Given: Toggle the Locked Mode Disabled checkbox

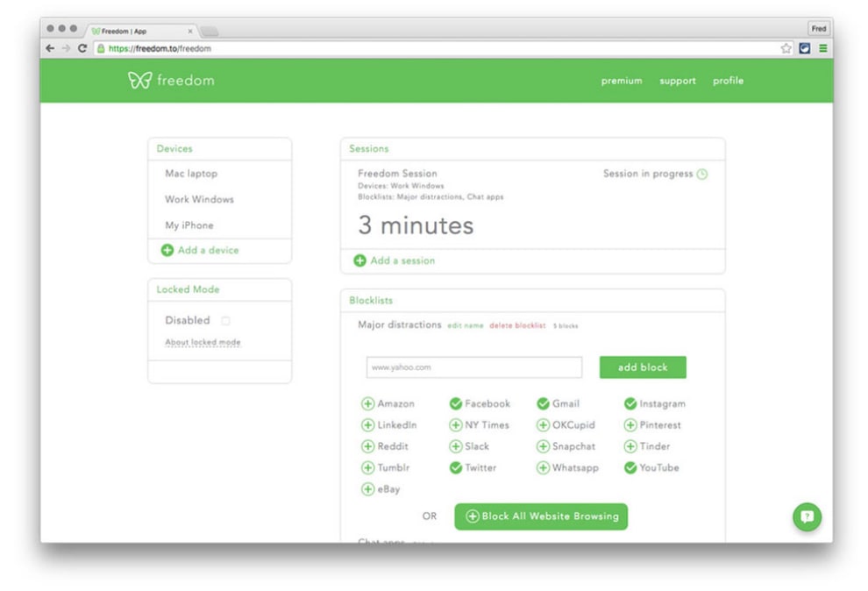Looking at the screenshot, I should point(225,321).
